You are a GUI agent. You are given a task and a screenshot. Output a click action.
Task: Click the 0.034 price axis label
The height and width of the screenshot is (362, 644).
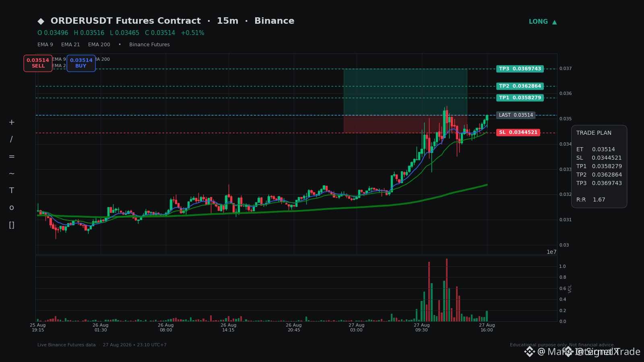click(566, 144)
